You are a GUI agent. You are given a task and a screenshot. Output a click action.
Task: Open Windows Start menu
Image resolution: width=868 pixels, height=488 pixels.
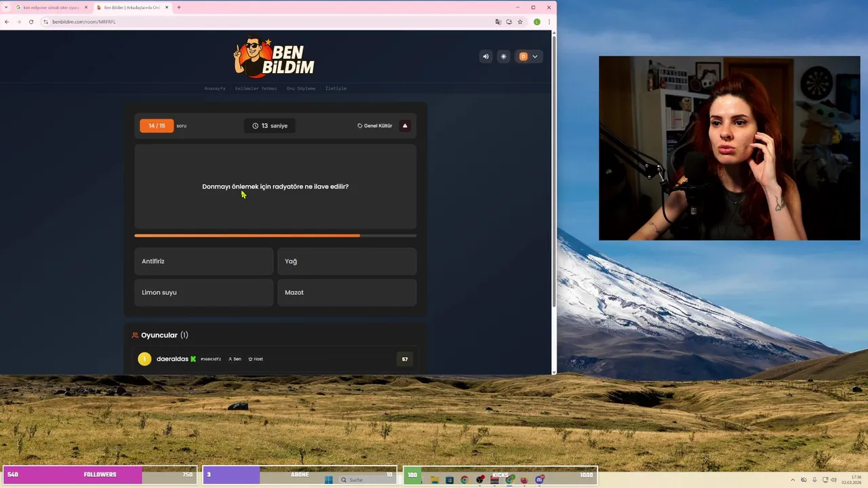pyautogui.click(x=328, y=480)
